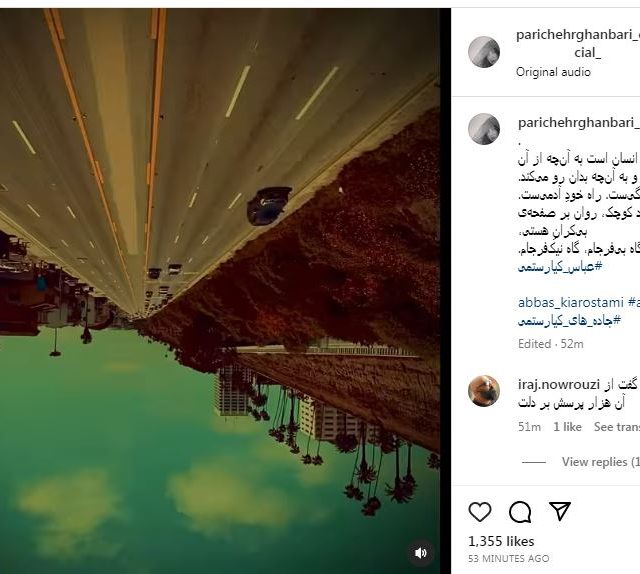Share the post via paper plane icon
This screenshot has height=574, width=640.
(560, 511)
